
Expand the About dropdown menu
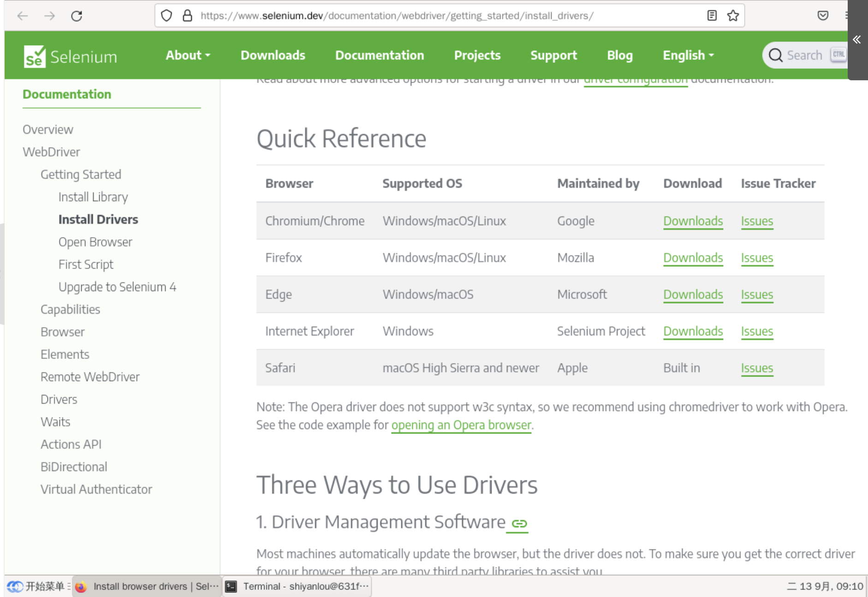pyautogui.click(x=188, y=55)
